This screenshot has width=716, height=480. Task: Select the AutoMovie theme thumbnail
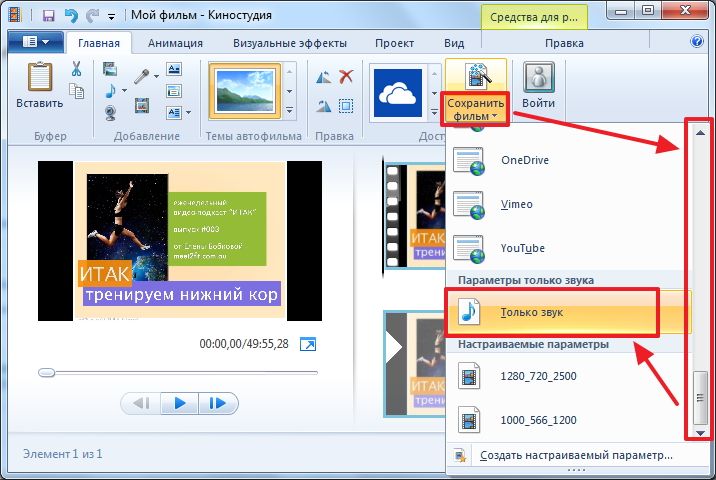pyautogui.click(x=245, y=91)
